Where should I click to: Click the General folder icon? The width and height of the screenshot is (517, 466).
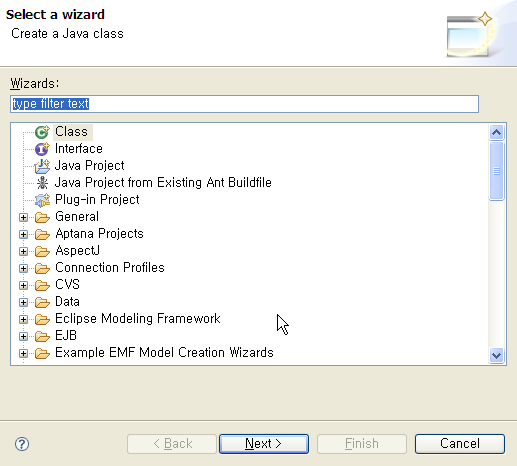point(42,217)
